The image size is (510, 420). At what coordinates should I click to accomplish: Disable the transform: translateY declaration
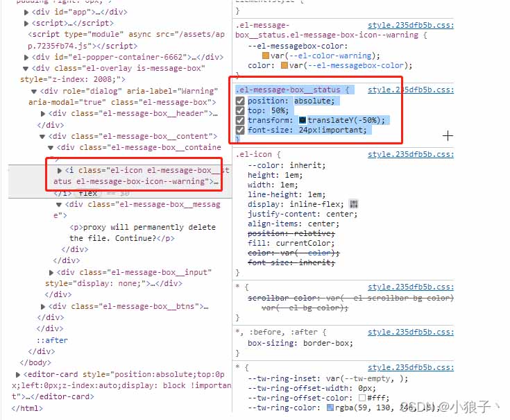[x=240, y=121]
